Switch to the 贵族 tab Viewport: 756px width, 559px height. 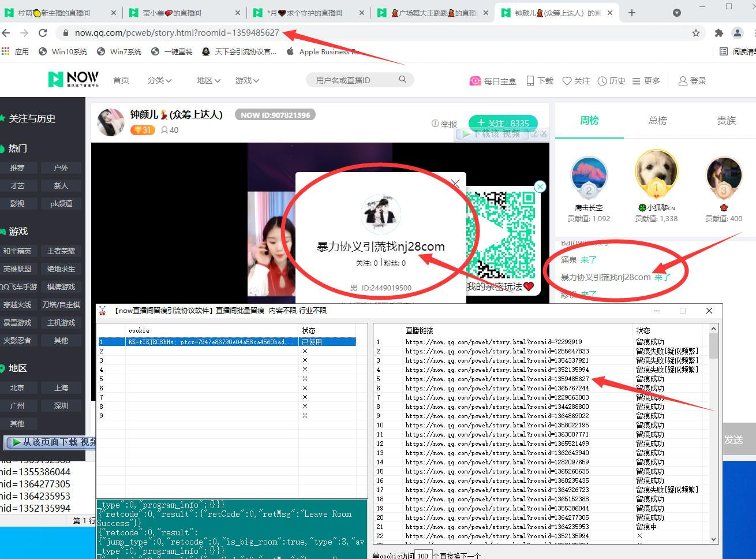pos(726,120)
